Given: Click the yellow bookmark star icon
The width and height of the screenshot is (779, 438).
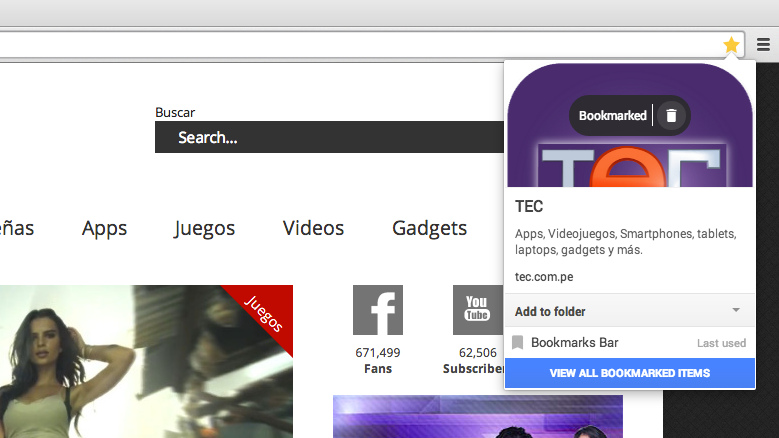Looking at the screenshot, I should point(731,45).
